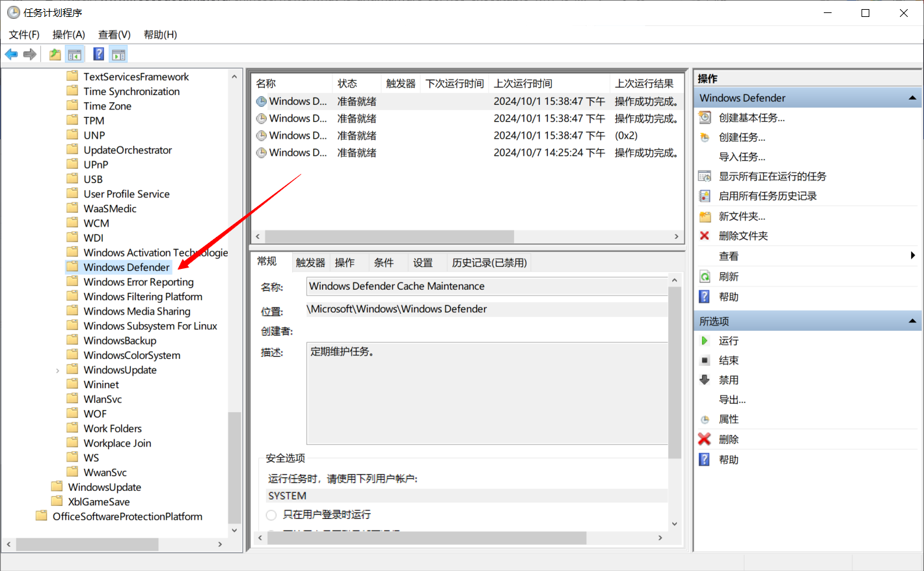The width and height of the screenshot is (924, 571).
Task: Refresh using the 刷新 icon
Action: pyautogui.click(x=704, y=276)
